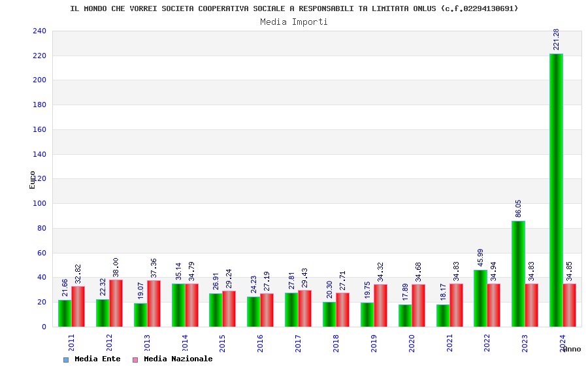
Task: Click the green 2022 bar, 45.99
Action: pyautogui.click(x=480, y=298)
